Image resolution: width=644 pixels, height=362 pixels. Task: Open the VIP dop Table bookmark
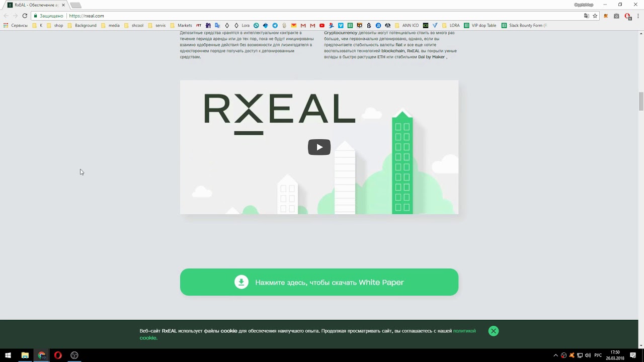click(x=480, y=25)
